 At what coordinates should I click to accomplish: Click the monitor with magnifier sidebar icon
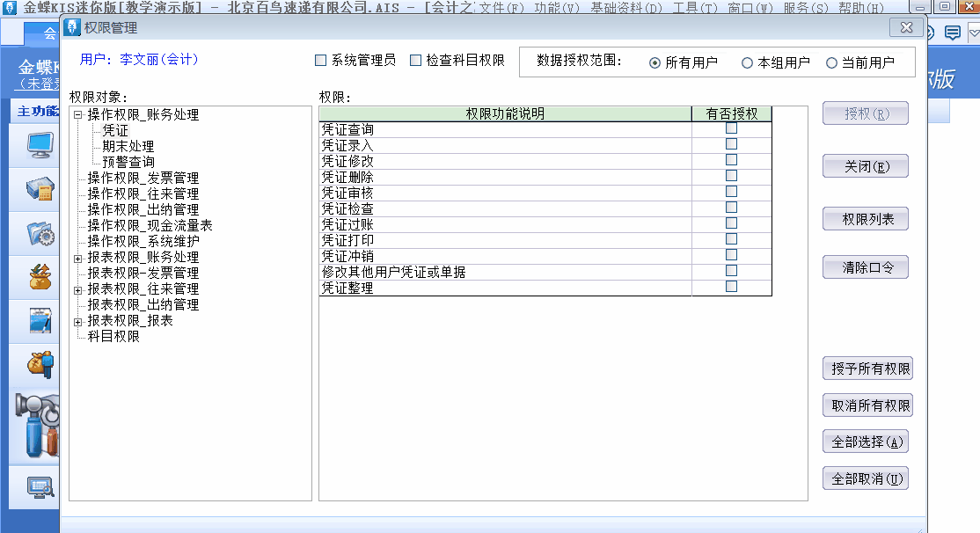pyautogui.click(x=39, y=486)
